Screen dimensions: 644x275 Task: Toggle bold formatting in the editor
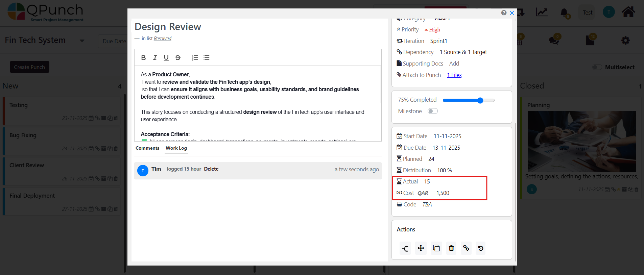pos(143,58)
